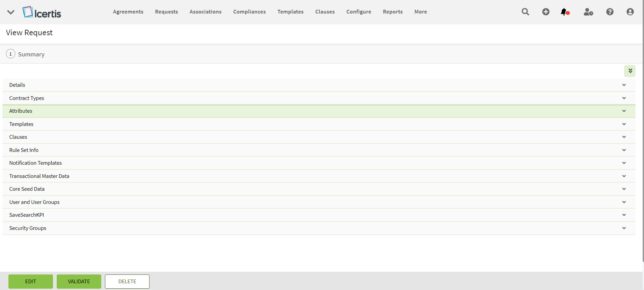Open the More menu
Screen dimensions: 644x290
click(421, 12)
